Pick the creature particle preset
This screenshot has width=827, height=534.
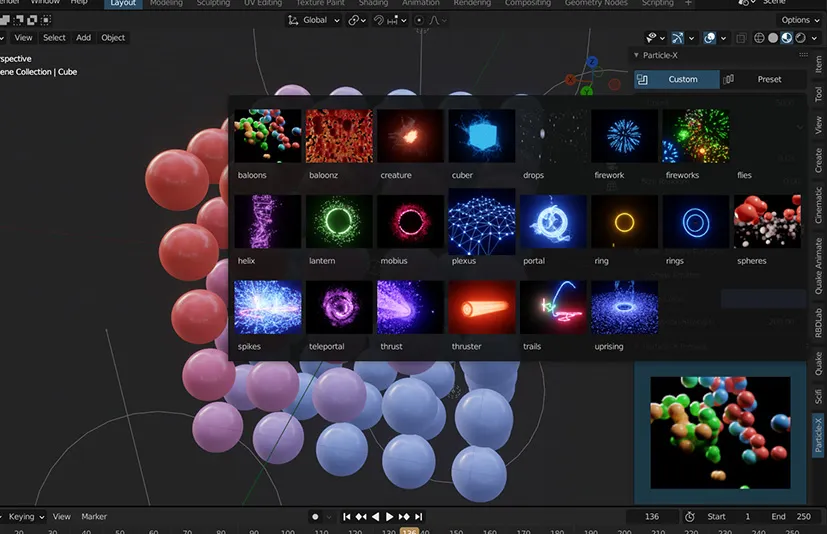pos(410,136)
